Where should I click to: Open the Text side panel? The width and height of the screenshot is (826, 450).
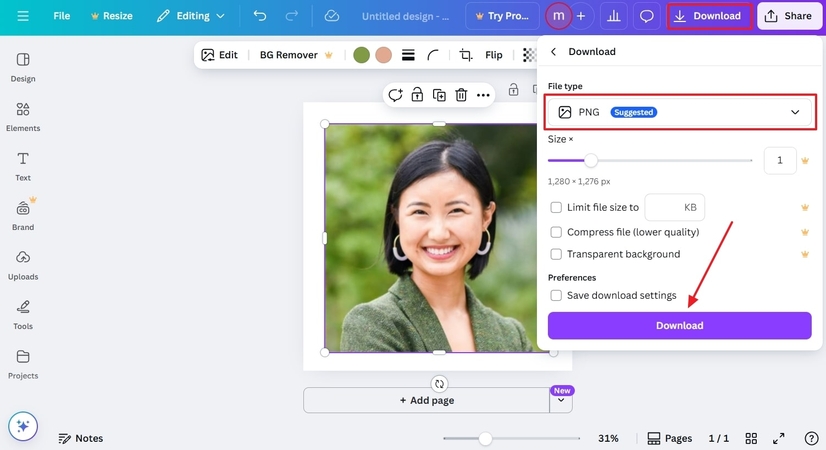pyautogui.click(x=23, y=167)
